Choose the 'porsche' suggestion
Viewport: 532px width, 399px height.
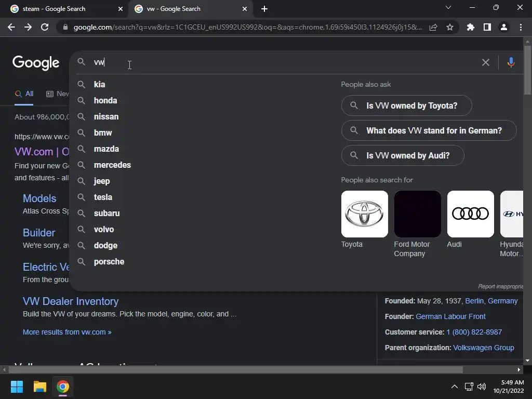pos(109,262)
